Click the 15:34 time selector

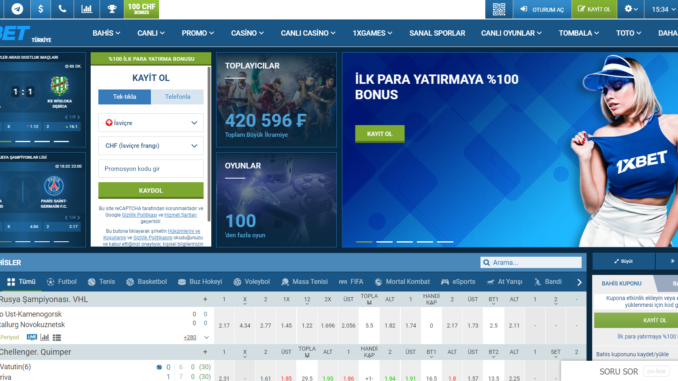click(662, 9)
